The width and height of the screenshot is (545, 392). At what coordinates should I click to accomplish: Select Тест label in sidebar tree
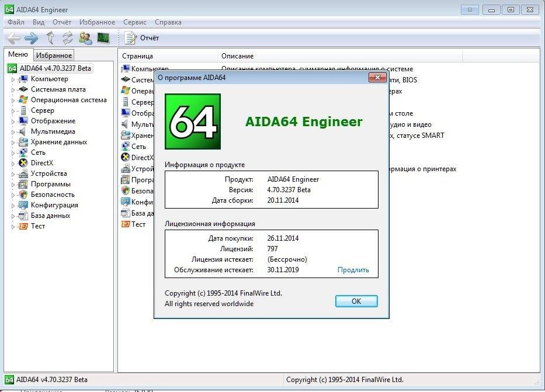coord(38,226)
